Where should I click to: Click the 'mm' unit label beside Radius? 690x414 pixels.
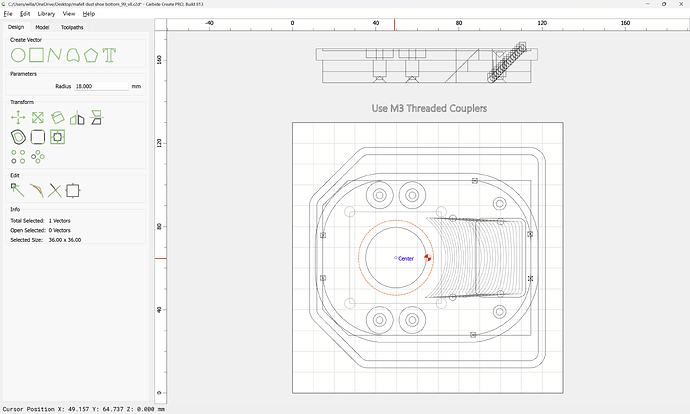pyautogui.click(x=136, y=86)
